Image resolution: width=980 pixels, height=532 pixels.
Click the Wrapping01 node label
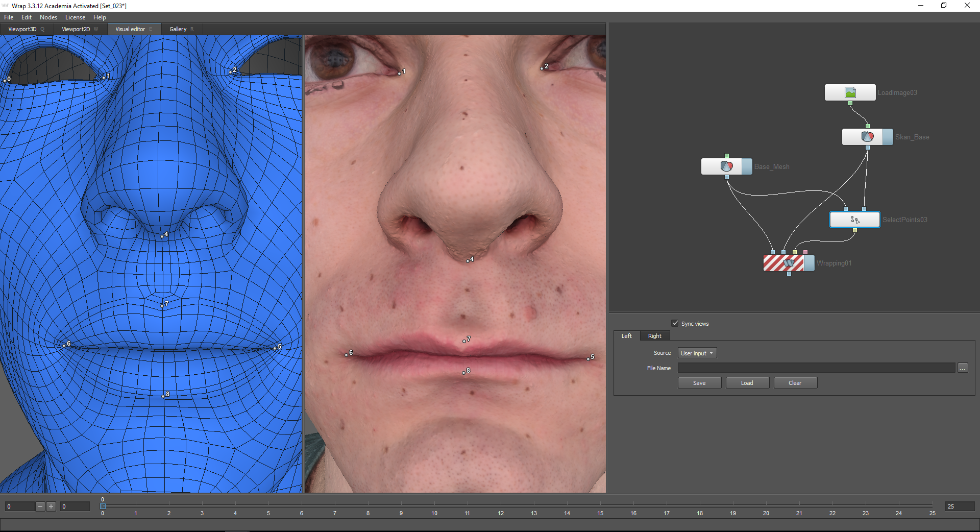click(x=834, y=263)
